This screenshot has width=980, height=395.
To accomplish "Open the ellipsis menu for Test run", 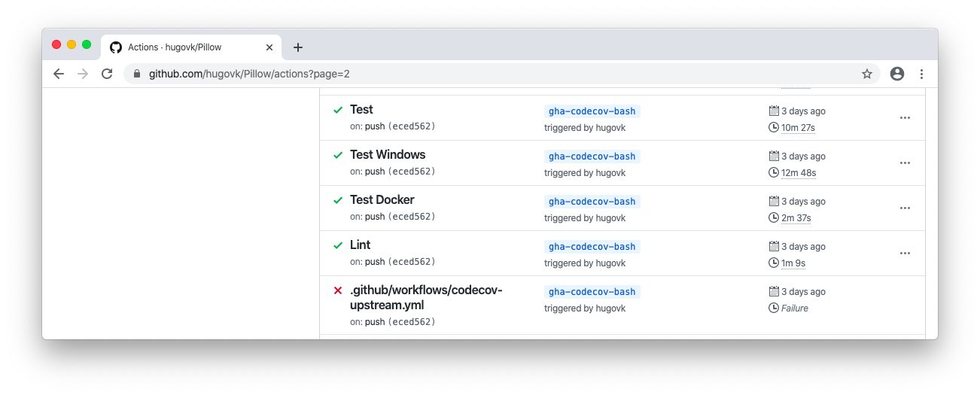I will (905, 117).
